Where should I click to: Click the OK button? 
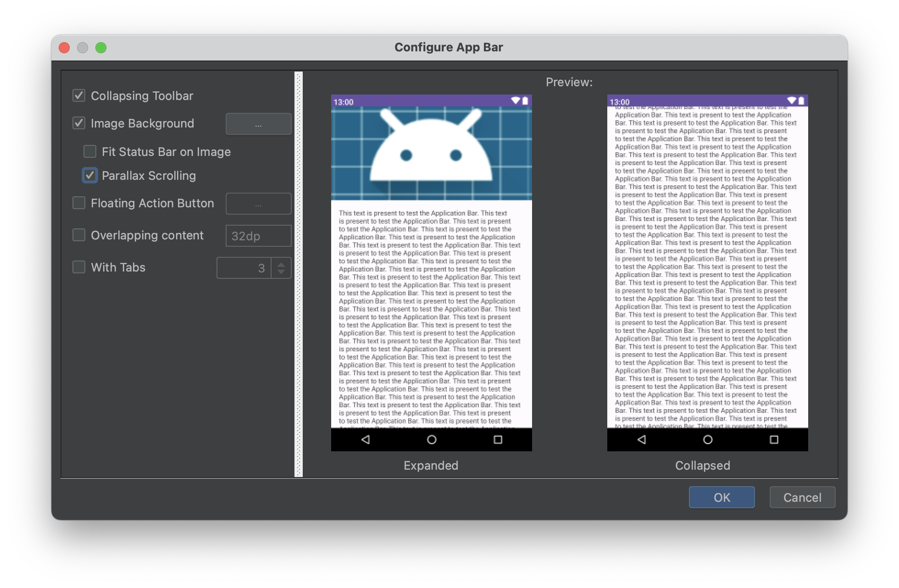[721, 497]
